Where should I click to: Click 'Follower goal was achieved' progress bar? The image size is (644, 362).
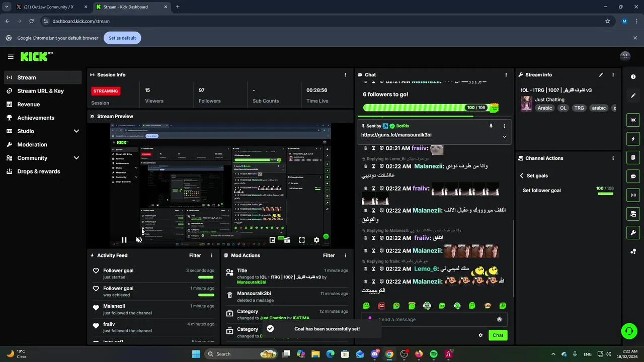point(206,295)
